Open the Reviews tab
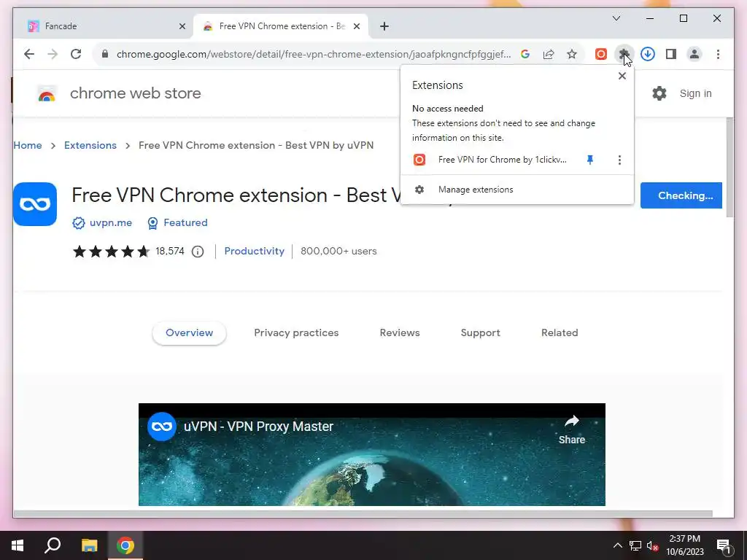 point(400,332)
